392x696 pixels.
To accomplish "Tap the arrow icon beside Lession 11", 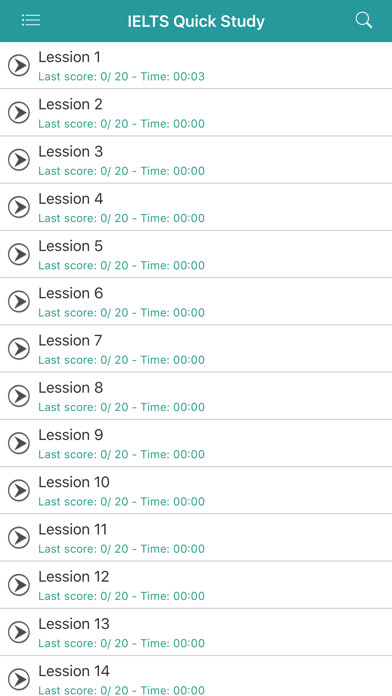I will pos(19,538).
